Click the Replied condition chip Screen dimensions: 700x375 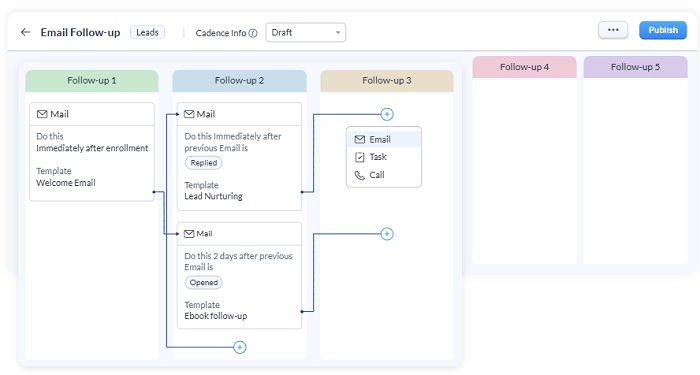pyautogui.click(x=204, y=163)
